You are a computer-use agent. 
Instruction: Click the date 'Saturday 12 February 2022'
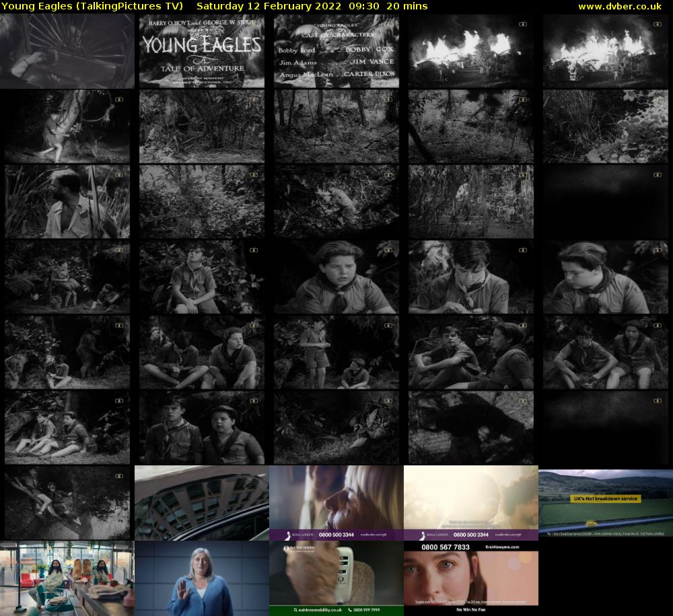click(269, 7)
